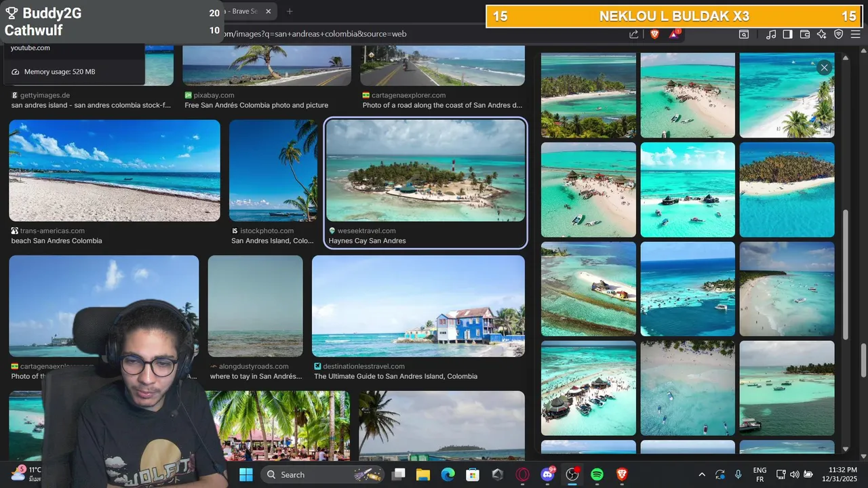
Task: Open the weather widget showing 11°C
Action: tap(26, 474)
